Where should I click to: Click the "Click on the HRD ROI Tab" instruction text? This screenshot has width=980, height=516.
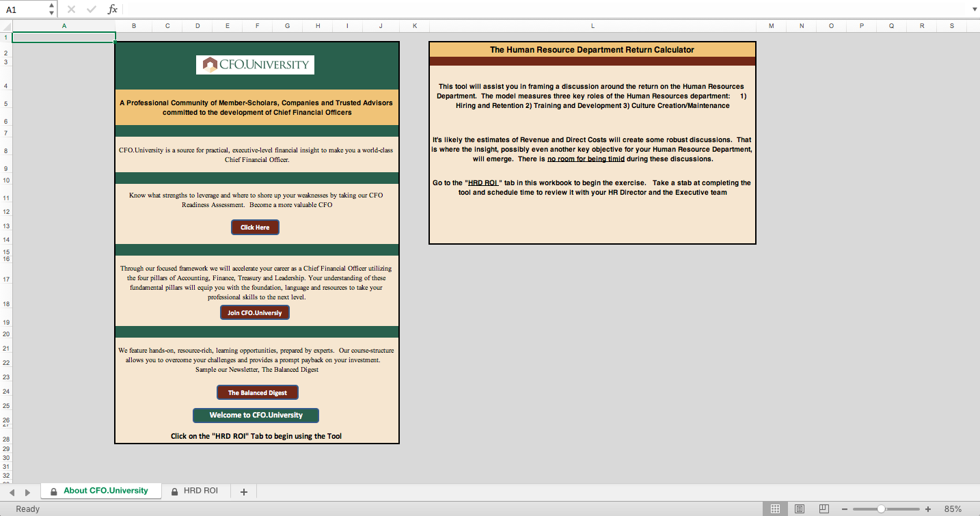[256, 436]
